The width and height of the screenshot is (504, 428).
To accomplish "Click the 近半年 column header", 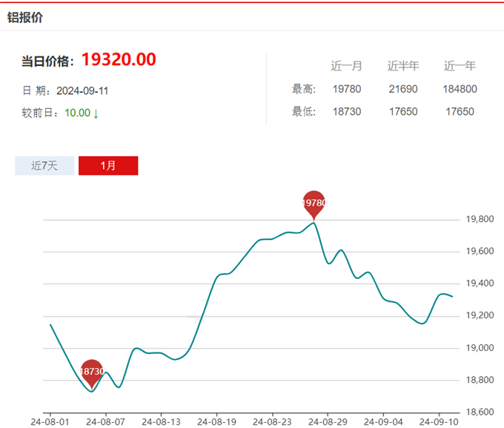I will (403, 66).
